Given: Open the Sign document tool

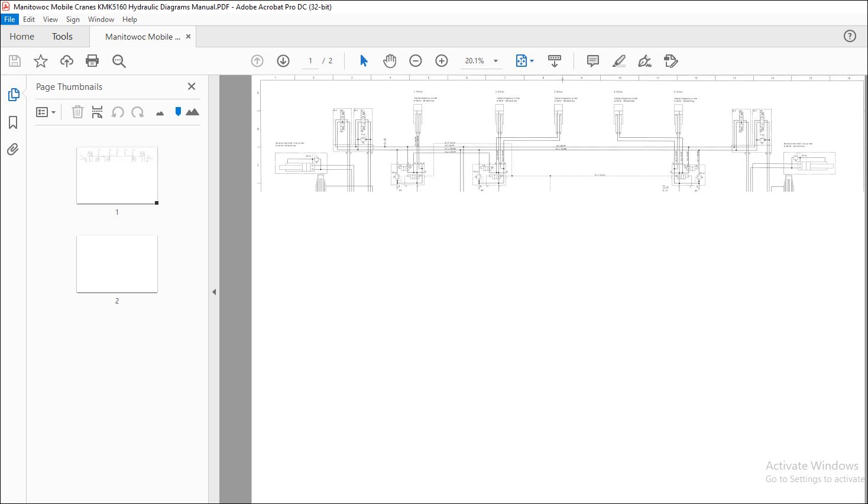Looking at the screenshot, I should coord(645,61).
